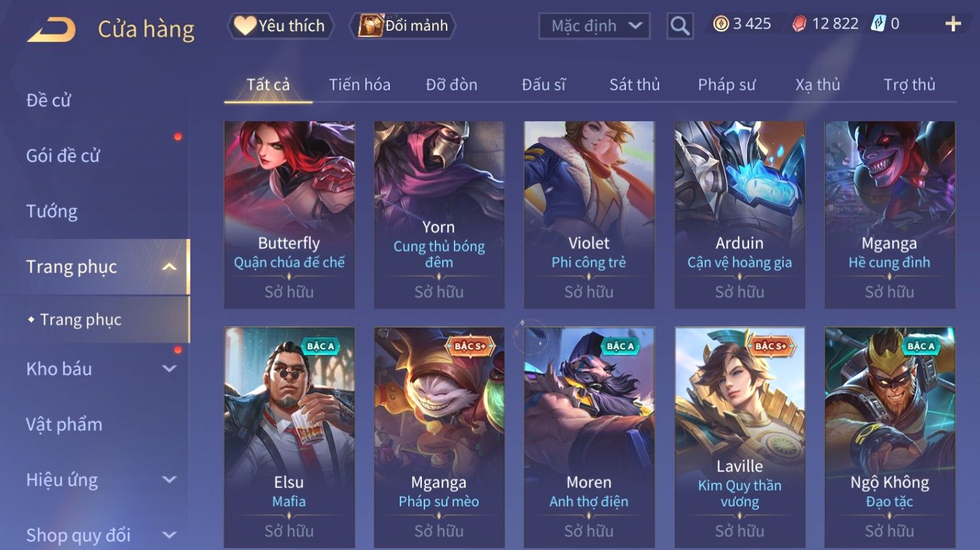The width and height of the screenshot is (980, 550).
Task: Click the golden back arrow icon
Action: (52, 30)
